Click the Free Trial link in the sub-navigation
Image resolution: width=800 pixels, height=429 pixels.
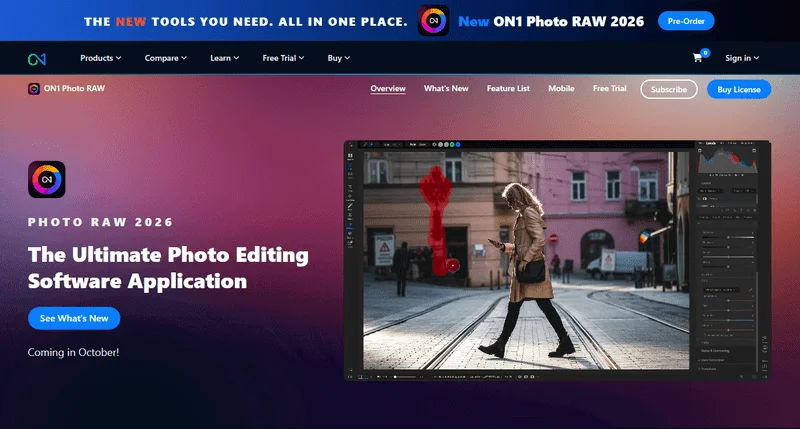point(609,89)
